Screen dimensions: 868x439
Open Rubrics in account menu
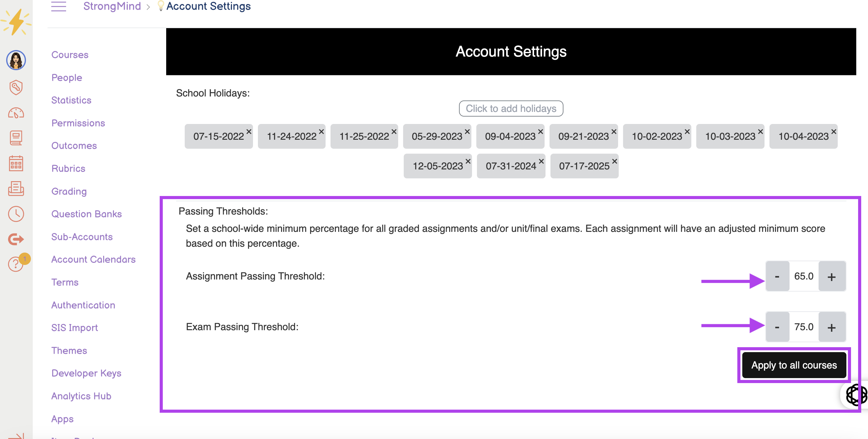[68, 168]
